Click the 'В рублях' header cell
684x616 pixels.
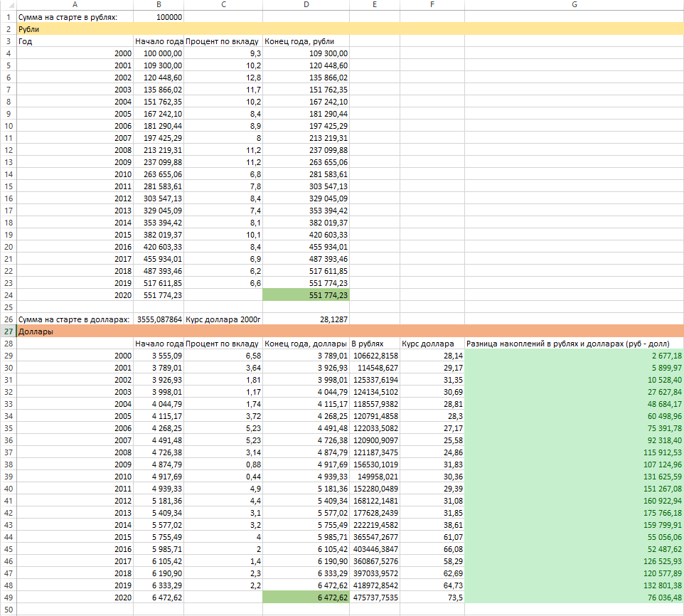coord(375,344)
